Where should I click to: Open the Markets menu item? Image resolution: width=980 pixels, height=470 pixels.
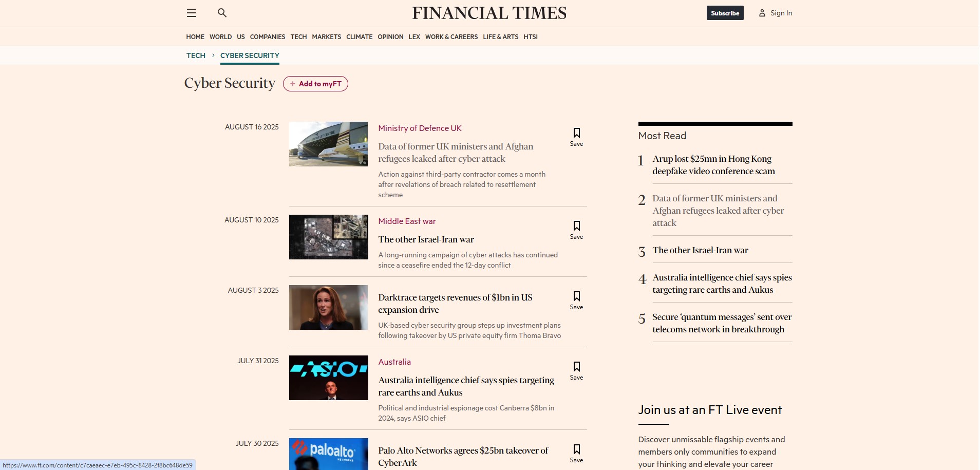[x=326, y=37]
